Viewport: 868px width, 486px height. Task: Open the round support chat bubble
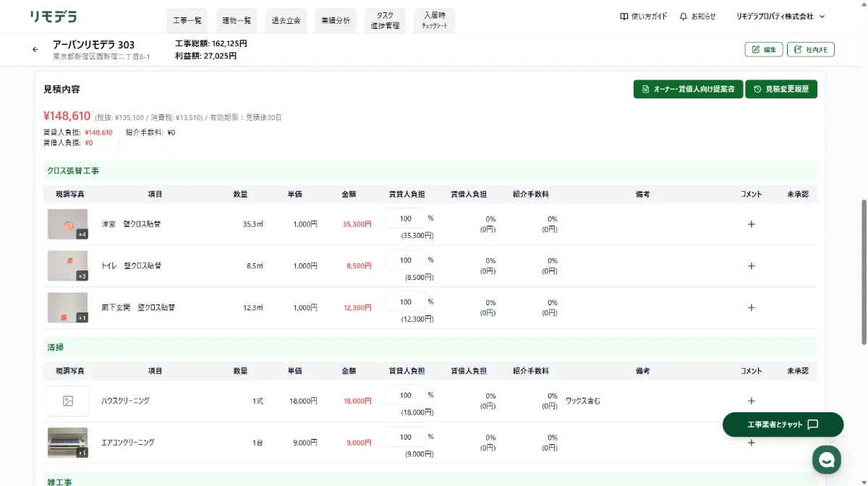[827, 459]
